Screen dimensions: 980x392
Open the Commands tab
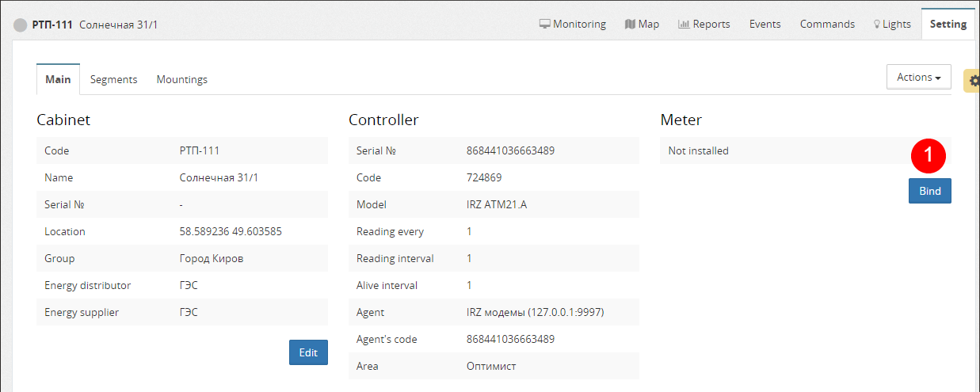tap(827, 24)
